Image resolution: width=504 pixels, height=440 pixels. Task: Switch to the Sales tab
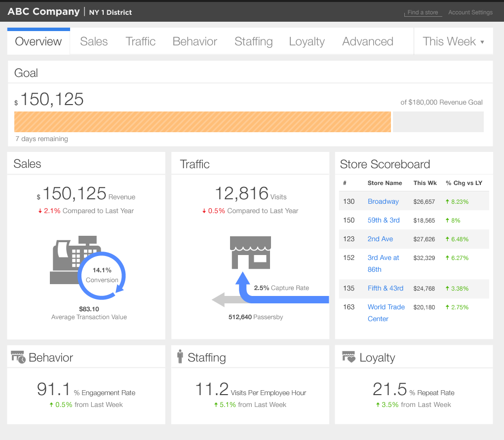(x=94, y=41)
